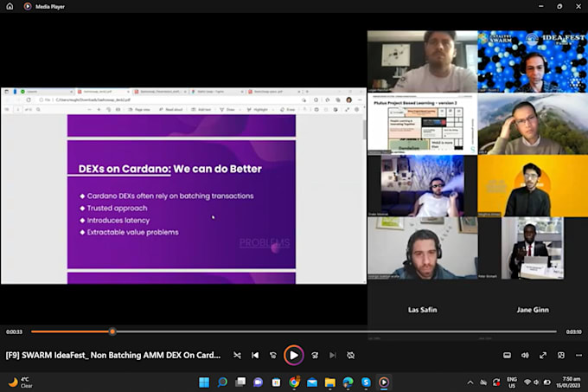Viewport: 588px width, 392px height.
Task: Click the Media Player logo in title bar
Action: click(28, 6)
